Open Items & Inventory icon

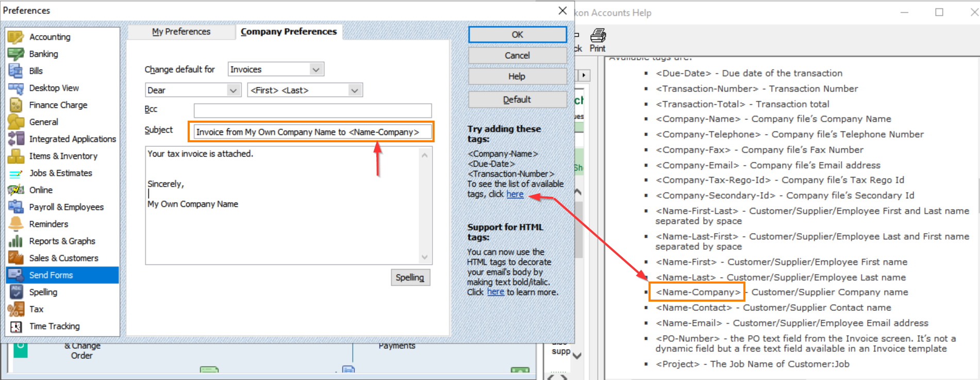coord(16,156)
